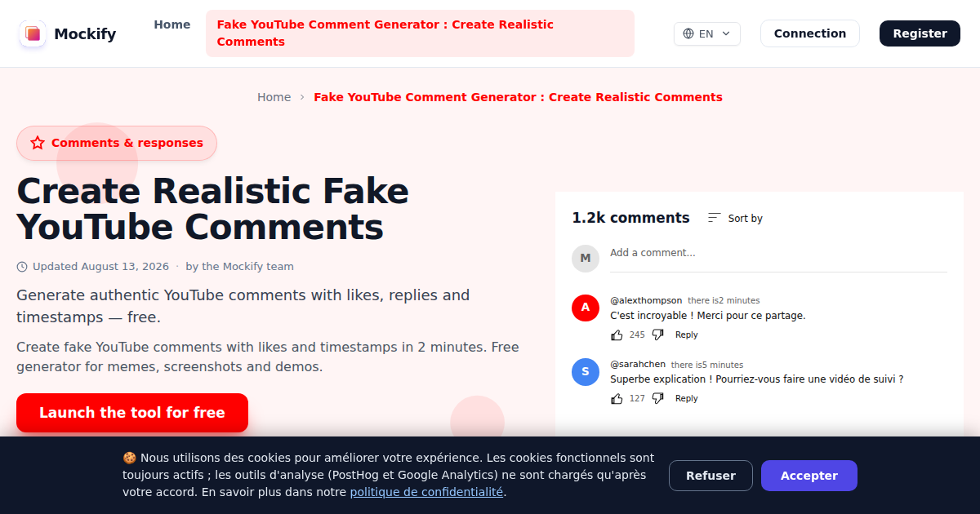Click the 'Updated August 13, 2026' text

pos(100,267)
